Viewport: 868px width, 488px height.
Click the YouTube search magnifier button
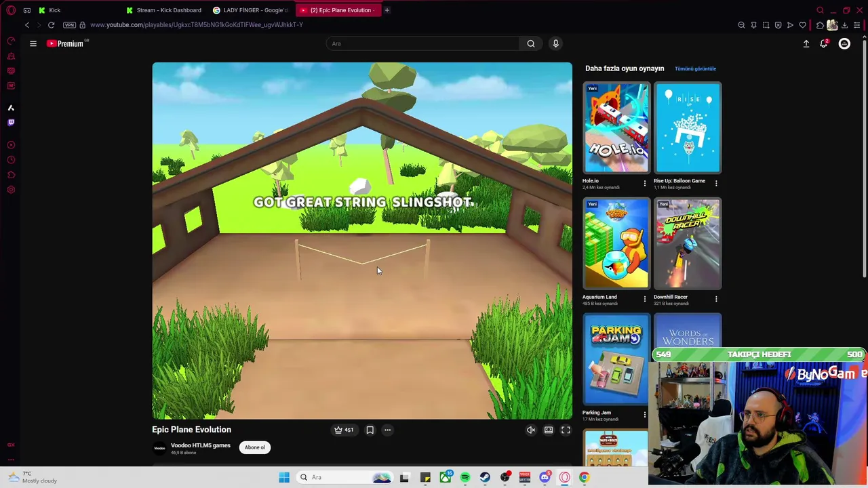(x=531, y=43)
